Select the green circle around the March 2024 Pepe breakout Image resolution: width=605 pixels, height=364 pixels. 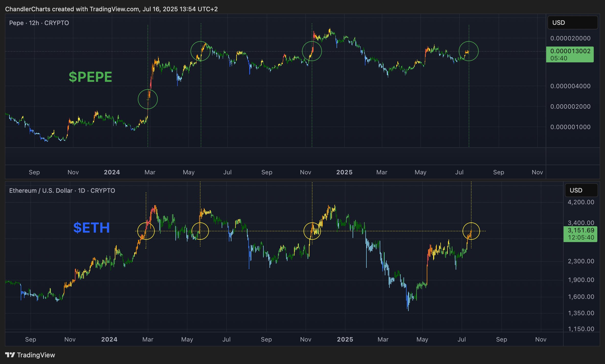pyautogui.click(x=148, y=99)
